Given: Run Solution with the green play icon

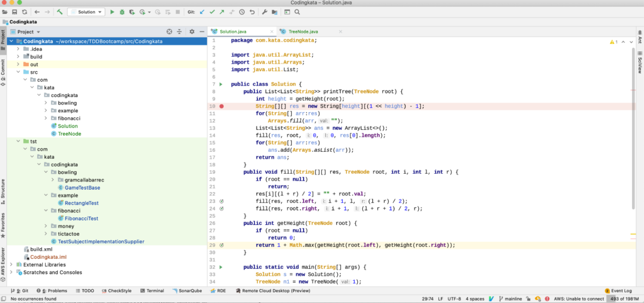Looking at the screenshot, I should tap(113, 13).
